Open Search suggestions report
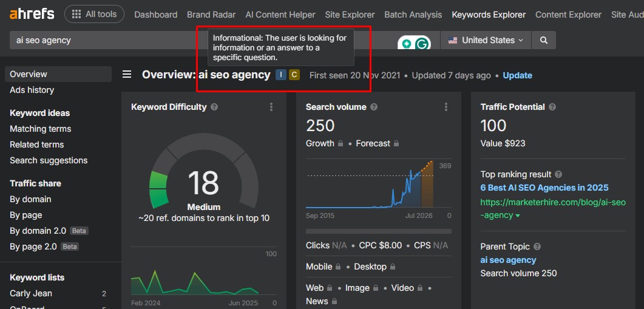 [49, 160]
